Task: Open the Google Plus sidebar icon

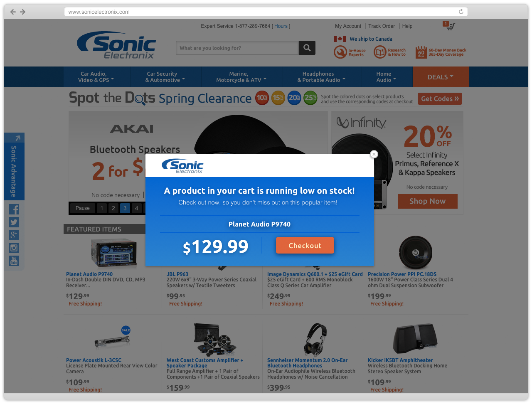Action: click(x=14, y=235)
